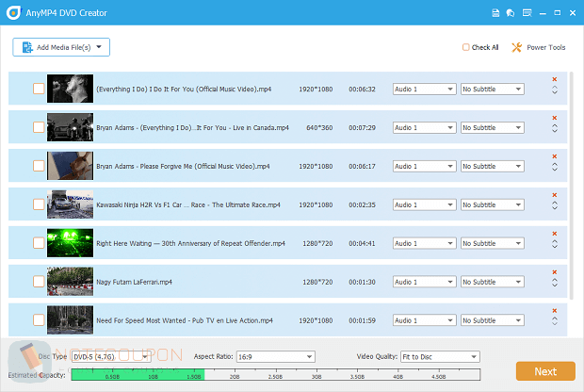Open subtitle dropdown for Right Here Waiting
Image resolution: width=584 pixels, height=392 pixels.
(493, 243)
